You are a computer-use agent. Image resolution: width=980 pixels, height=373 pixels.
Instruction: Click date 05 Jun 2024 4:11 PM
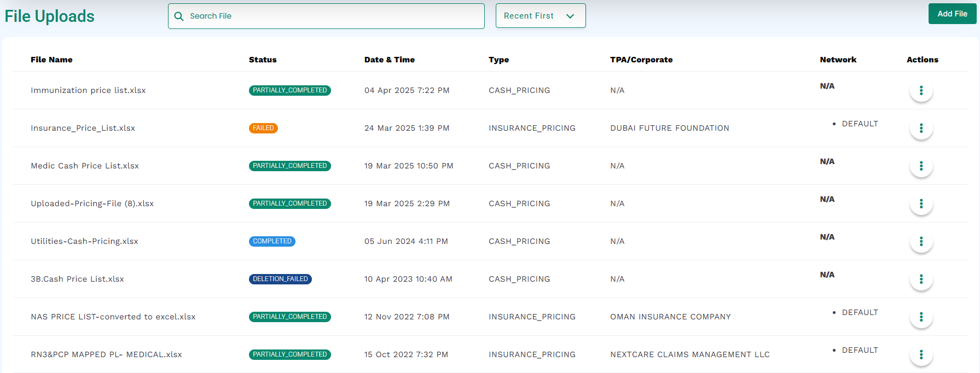click(406, 241)
